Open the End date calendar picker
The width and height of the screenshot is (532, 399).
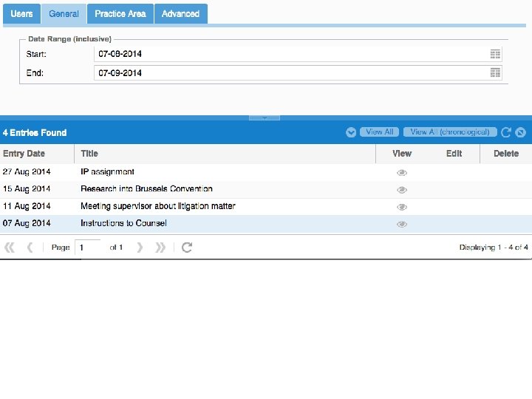coord(495,72)
